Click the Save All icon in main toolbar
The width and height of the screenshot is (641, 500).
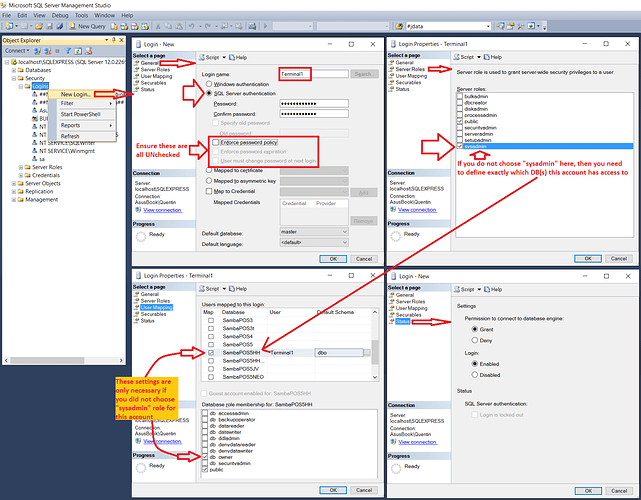coord(60,26)
